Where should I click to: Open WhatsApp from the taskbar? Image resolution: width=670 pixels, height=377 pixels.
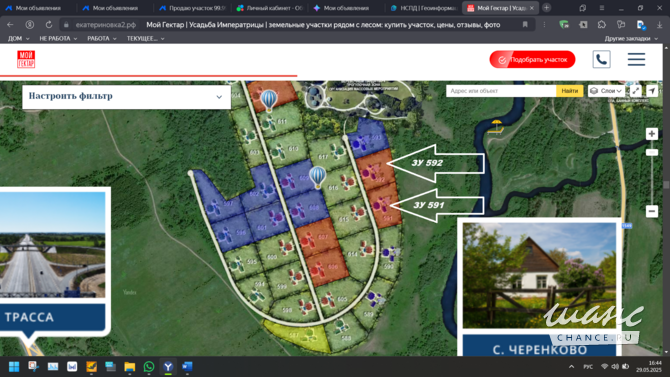click(x=149, y=367)
